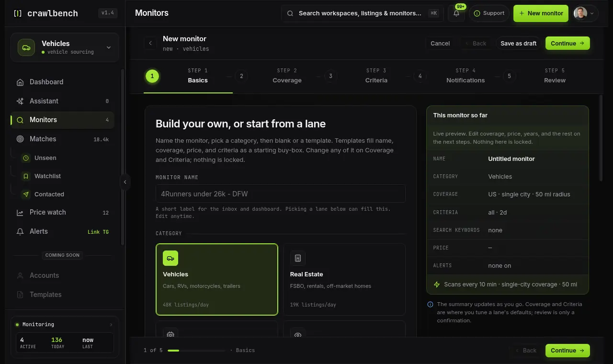Open Dashboard in the sidebar
The height and width of the screenshot is (364, 613).
62,82
